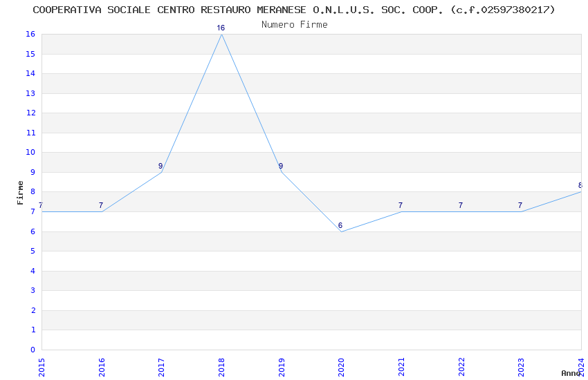The width and height of the screenshot is (588, 380).
Task: Click the y-axis tick label 4
Action: point(33,271)
